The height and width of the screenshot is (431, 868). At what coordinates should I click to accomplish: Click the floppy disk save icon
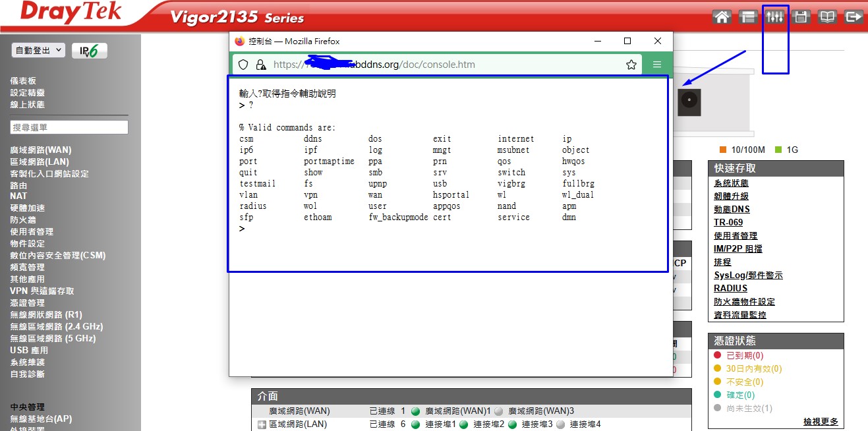pyautogui.click(x=801, y=17)
